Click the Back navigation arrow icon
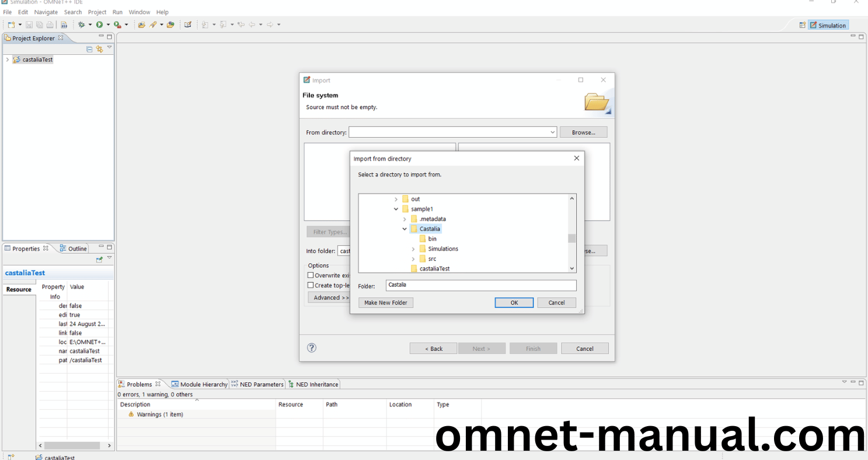Screen dimensions: 868x460 (252, 25)
